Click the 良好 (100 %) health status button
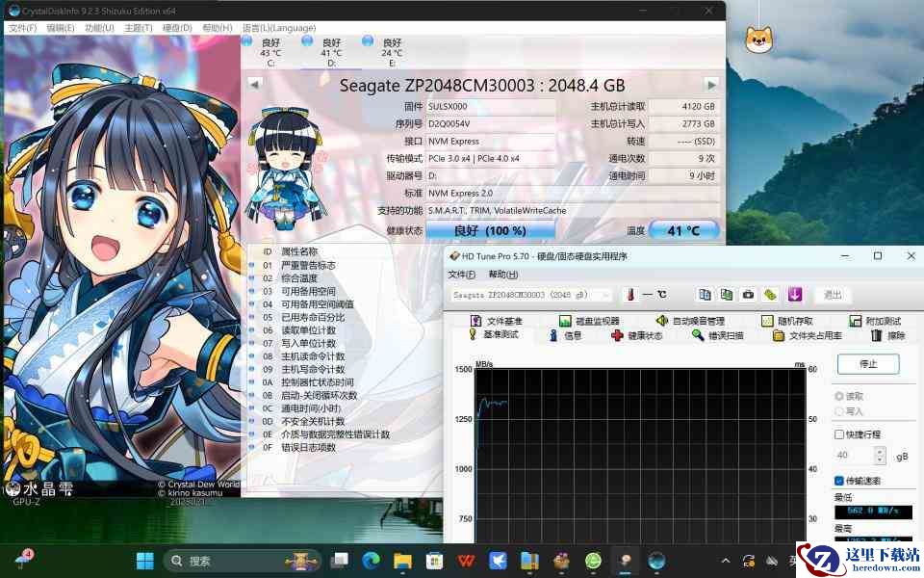This screenshot has height=578, width=924. tap(490, 230)
